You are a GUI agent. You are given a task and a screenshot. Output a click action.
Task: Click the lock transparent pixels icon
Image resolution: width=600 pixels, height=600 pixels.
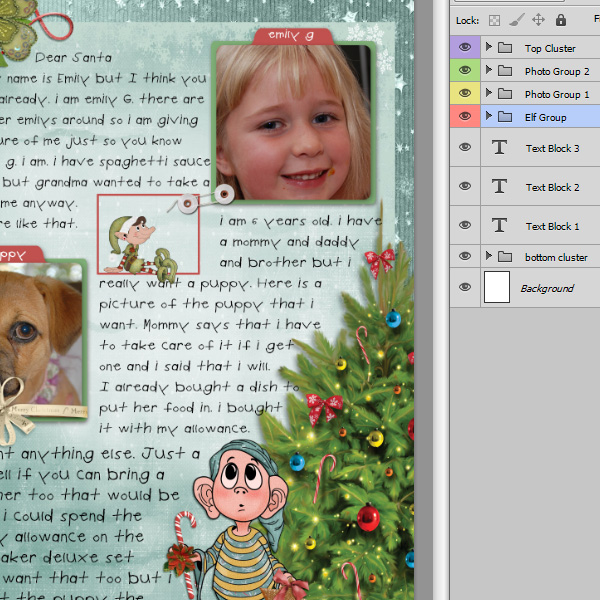click(x=494, y=20)
